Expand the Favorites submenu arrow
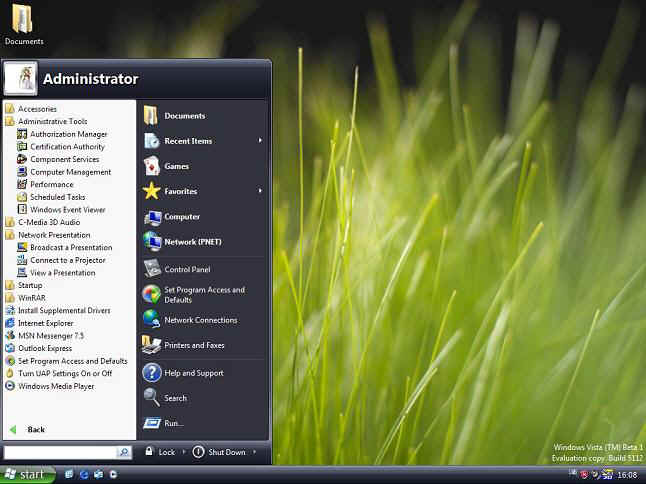 click(x=260, y=191)
